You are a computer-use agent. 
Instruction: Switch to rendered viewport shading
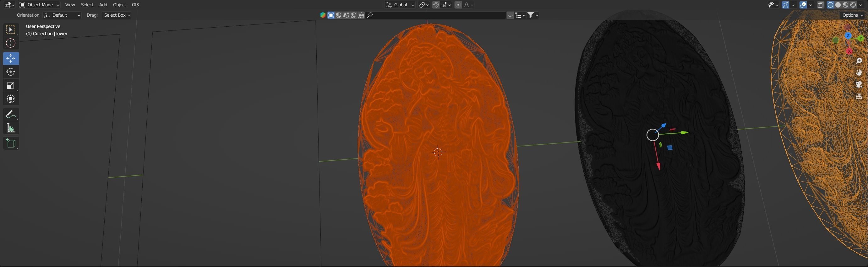tap(853, 5)
